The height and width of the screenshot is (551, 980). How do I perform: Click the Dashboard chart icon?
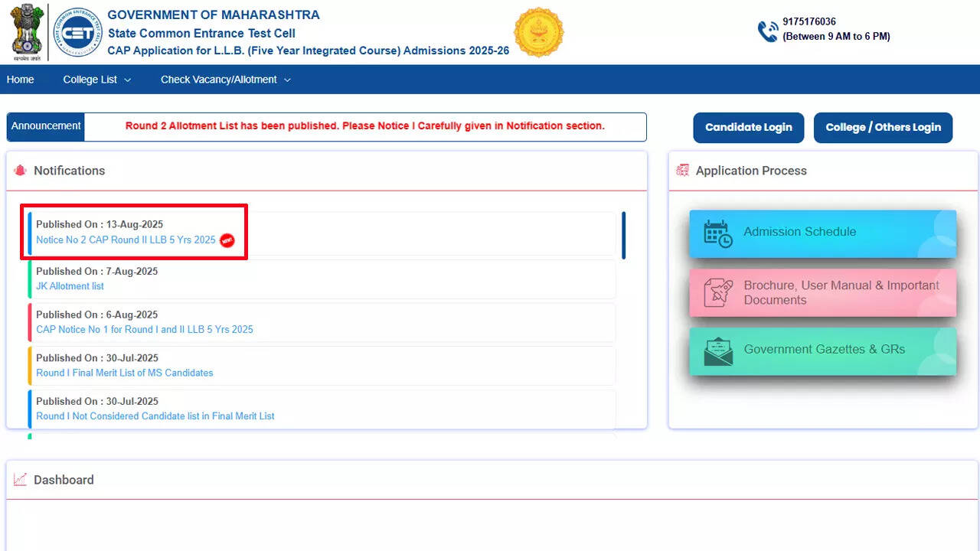pyautogui.click(x=20, y=480)
